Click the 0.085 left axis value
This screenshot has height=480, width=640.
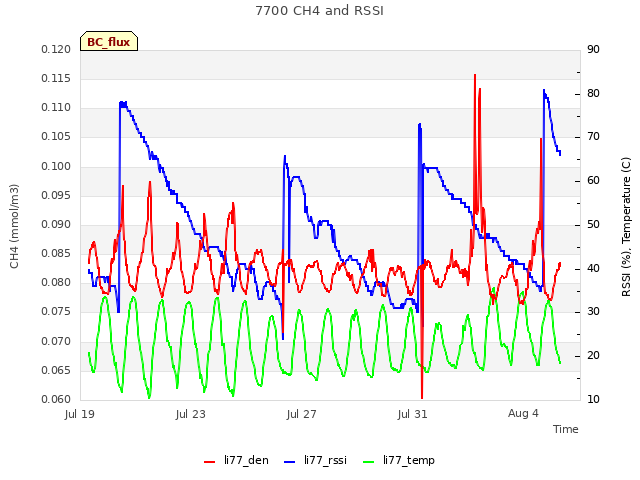coord(56,253)
